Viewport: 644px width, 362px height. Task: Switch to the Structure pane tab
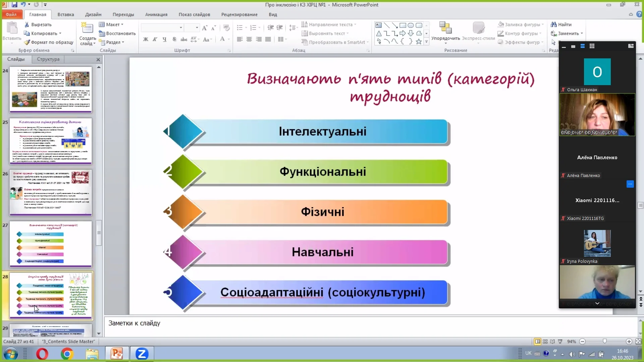point(48,59)
